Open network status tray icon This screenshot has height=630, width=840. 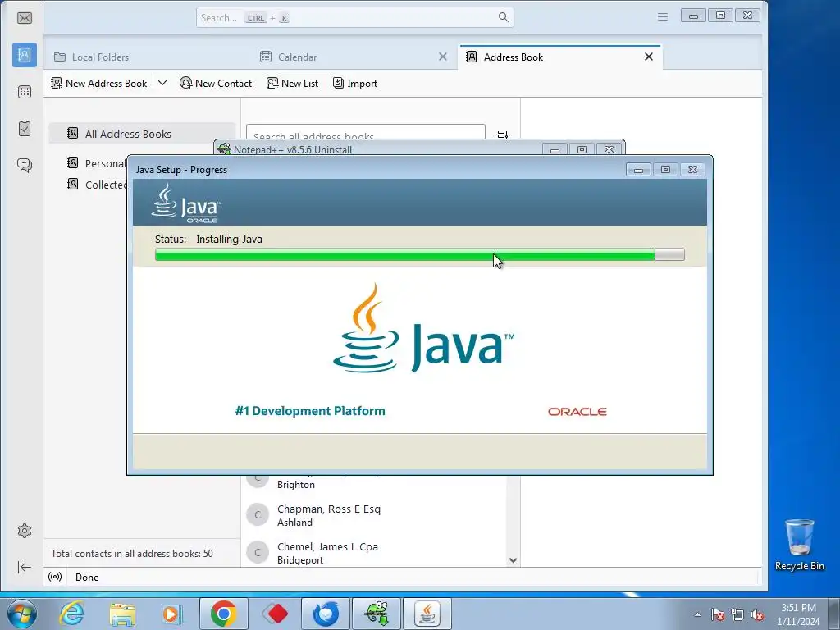(737, 614)
